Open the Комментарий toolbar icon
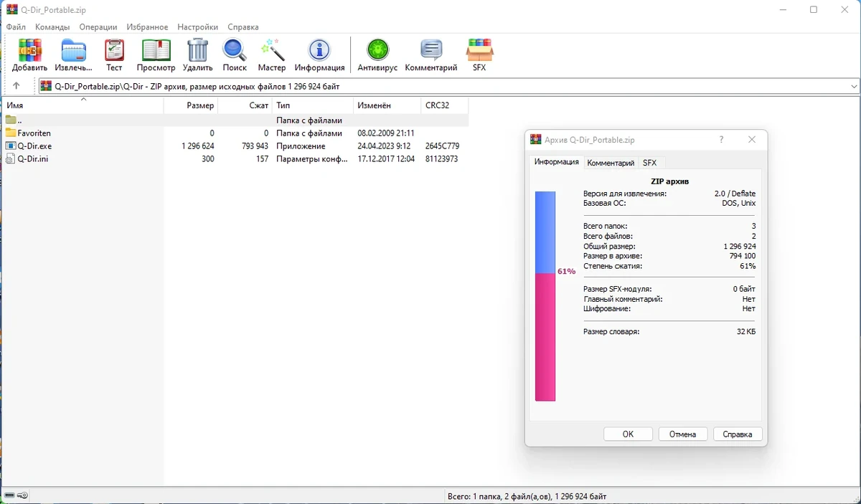The width and height of the screenshot is (861, 504). point(431,50)
